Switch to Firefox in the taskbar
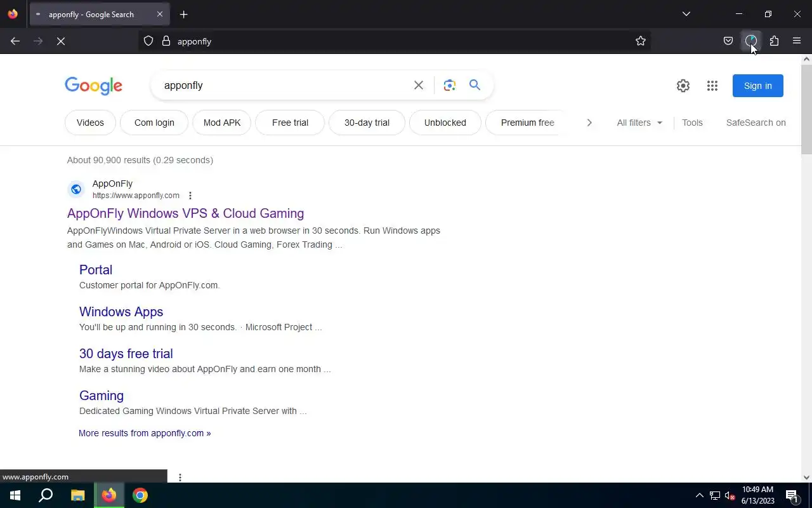This screenshot has height=508, width=812. [x=109, y=495]
